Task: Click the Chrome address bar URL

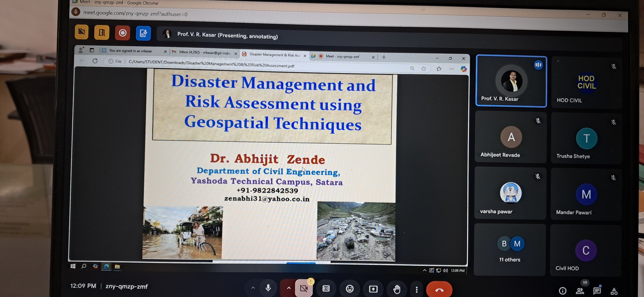Action: (x=135, y=13)
